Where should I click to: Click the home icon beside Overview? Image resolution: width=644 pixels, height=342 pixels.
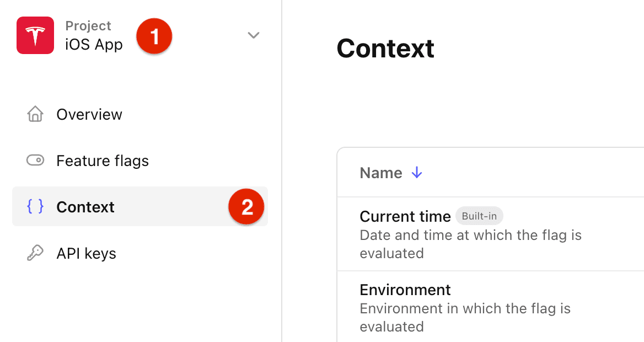click(x=35, y=114)
